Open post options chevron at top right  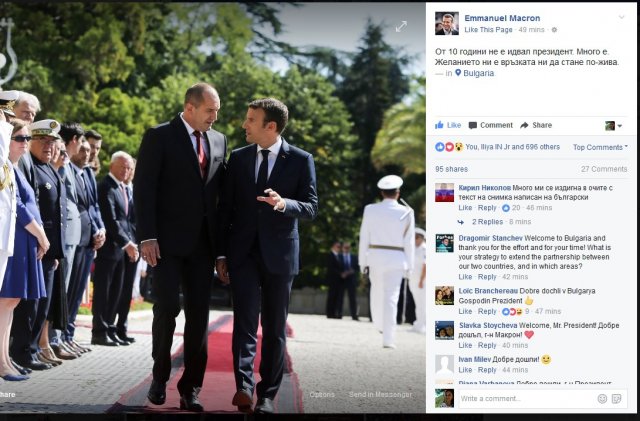pyautogui.click(x=621, y=17)
